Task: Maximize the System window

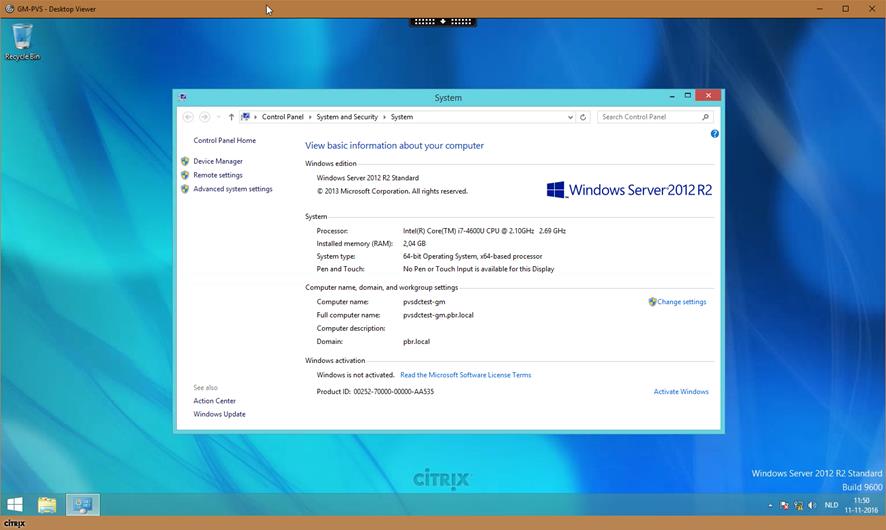Action: 688,95
